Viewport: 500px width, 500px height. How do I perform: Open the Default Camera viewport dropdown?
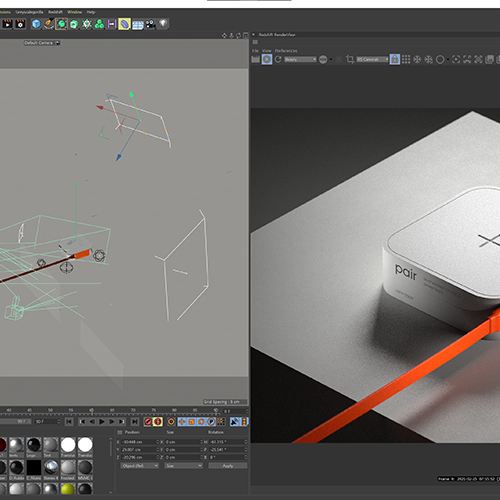tap(42, 43)
